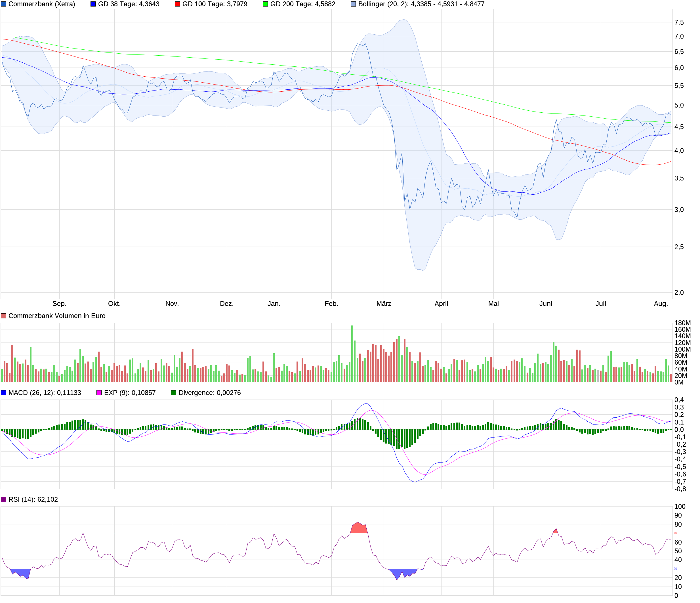Click the green GD 200 Tage legend swatch
This screenshot has width=700, height=603.
point(265,4)
